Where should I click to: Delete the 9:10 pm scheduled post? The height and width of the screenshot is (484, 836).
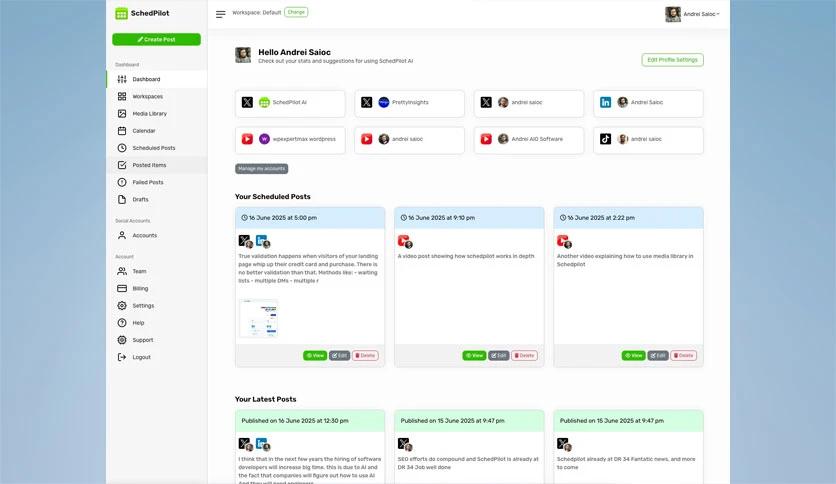525,356
